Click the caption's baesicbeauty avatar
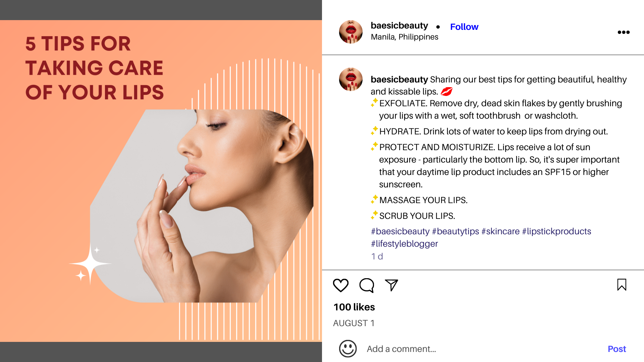644x362 pixels. pos(351,79)
